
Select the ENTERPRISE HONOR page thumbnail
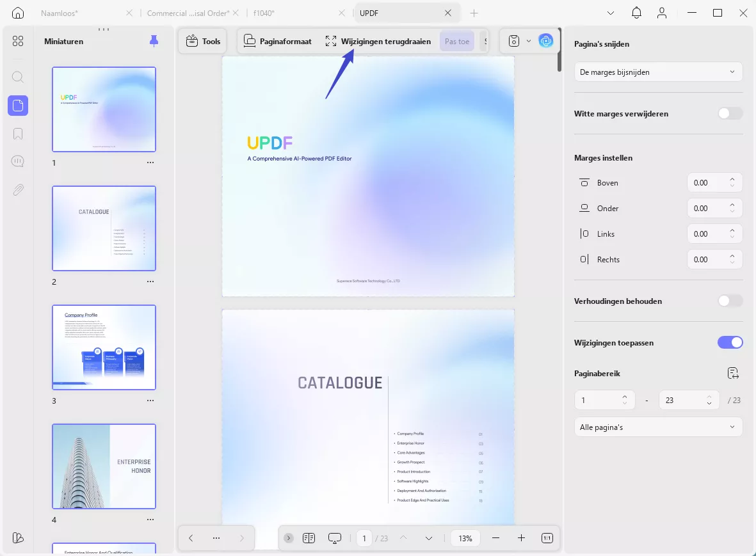tap(104, 466)
